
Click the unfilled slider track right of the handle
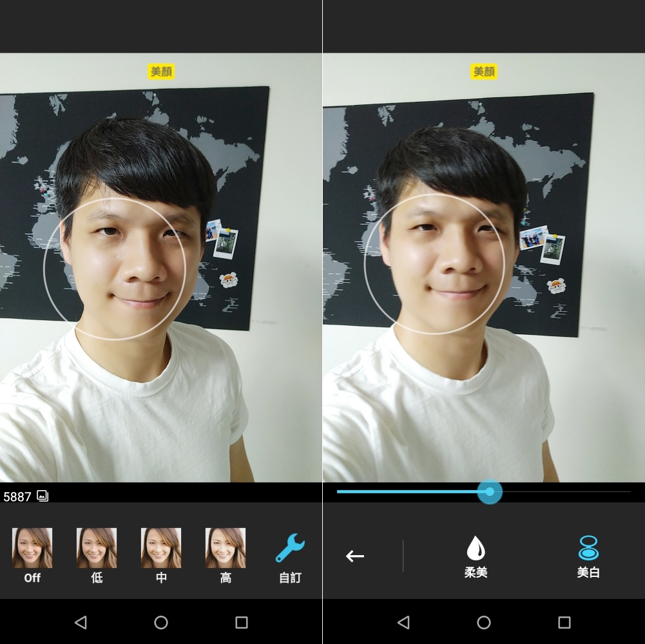coord(566,491)
